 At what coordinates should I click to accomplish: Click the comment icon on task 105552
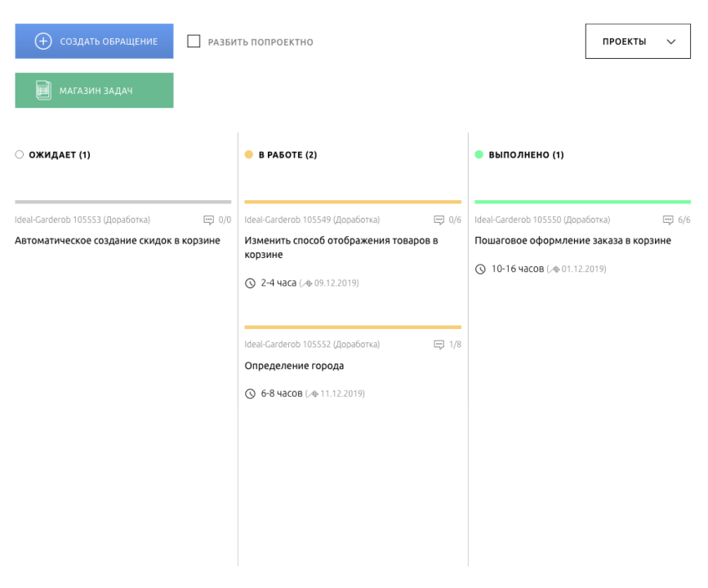(439, 345)
